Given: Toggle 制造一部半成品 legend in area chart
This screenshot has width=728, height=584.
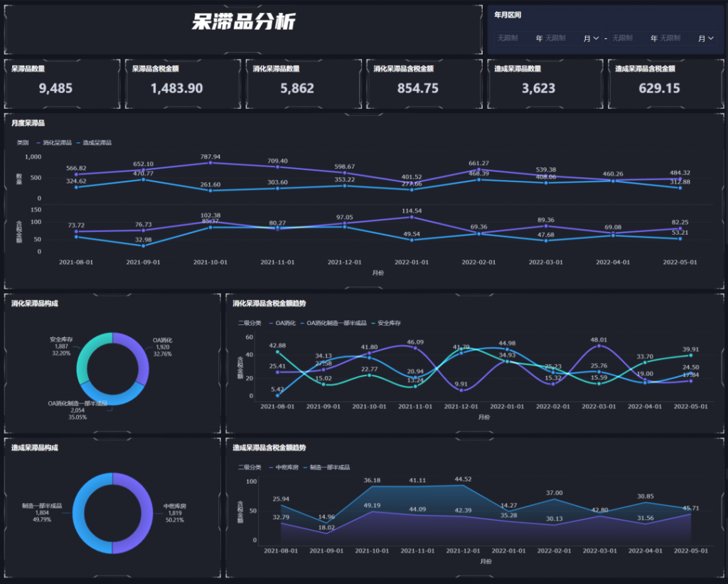Looking at the screenshot, I should click(x=330, y=467).
